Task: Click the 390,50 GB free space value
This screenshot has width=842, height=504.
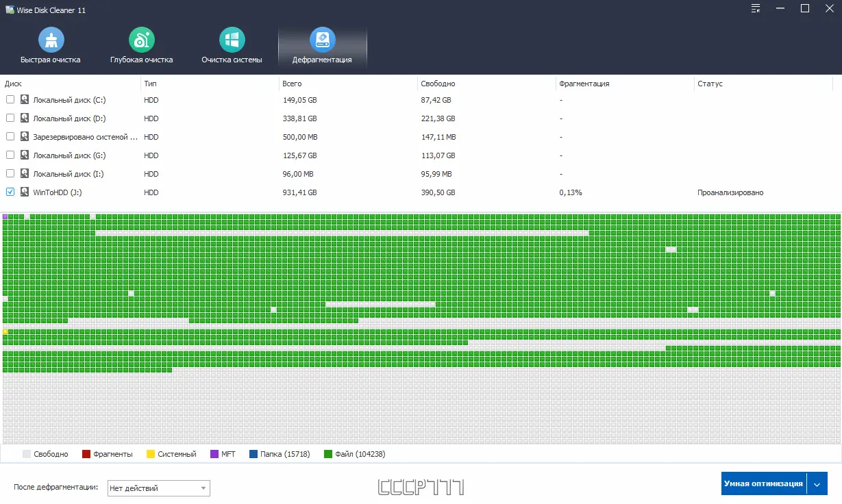Action: click(x=438, y=192)
